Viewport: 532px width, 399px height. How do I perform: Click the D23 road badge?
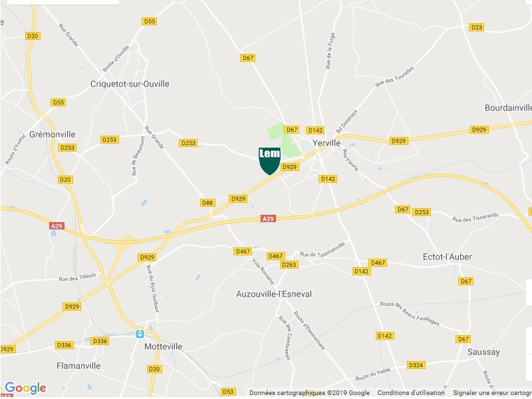[476, 27]
